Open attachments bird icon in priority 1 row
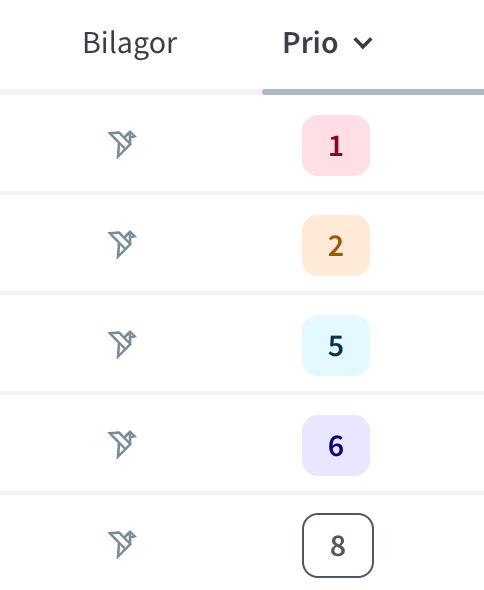The width and height of the screenshot is (484, 590). pos(122,144)
